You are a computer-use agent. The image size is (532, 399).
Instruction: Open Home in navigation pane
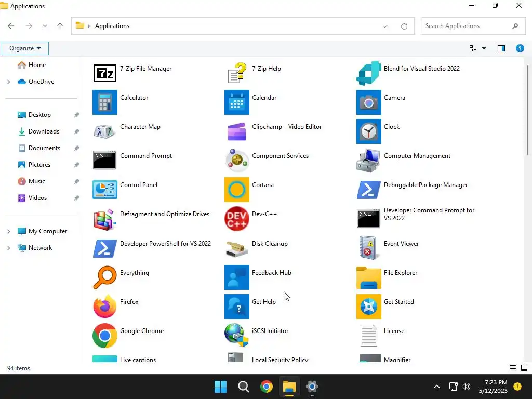pos(37,65)
